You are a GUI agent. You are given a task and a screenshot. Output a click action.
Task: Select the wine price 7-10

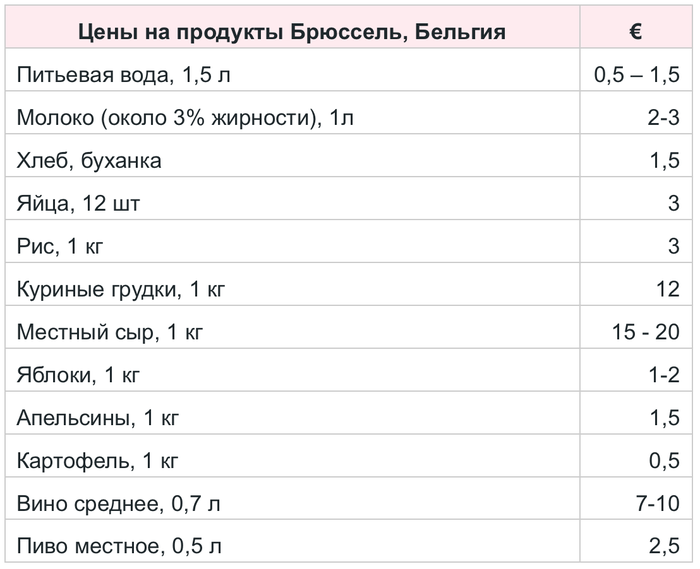[x=657, y=504]
